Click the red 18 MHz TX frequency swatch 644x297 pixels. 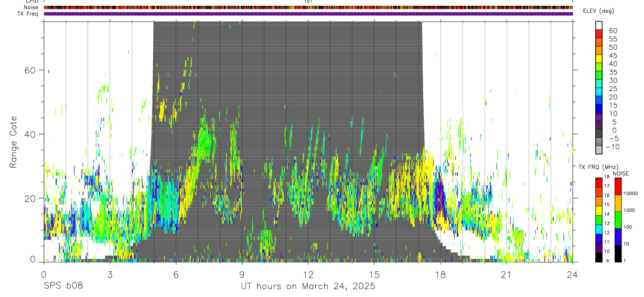[x=599, y=182]
